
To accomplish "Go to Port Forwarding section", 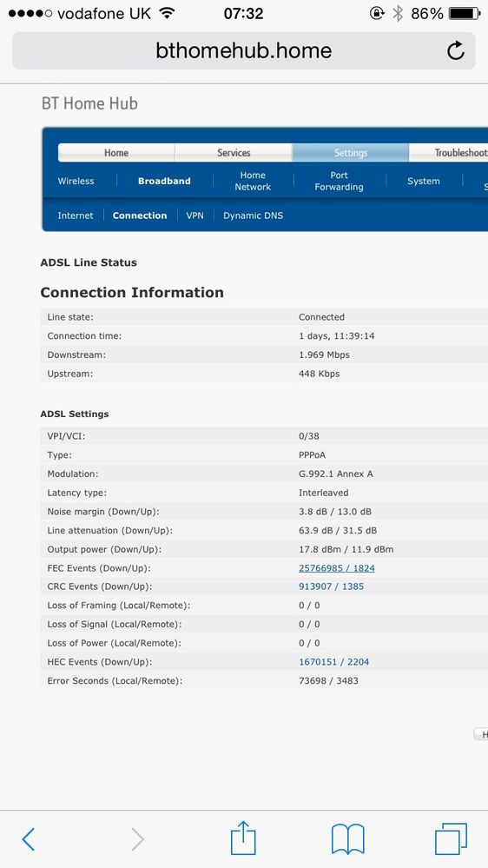I will pyautogui.click(x=340, y=181).
